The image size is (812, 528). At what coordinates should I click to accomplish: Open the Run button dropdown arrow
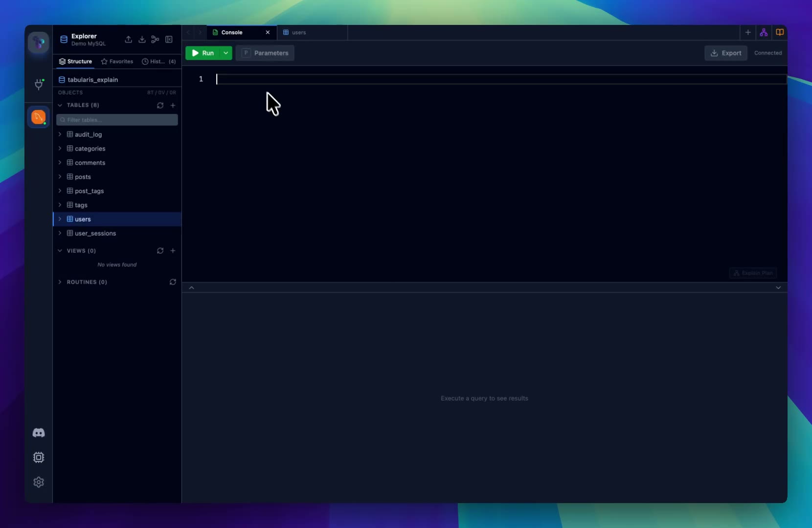226,53
